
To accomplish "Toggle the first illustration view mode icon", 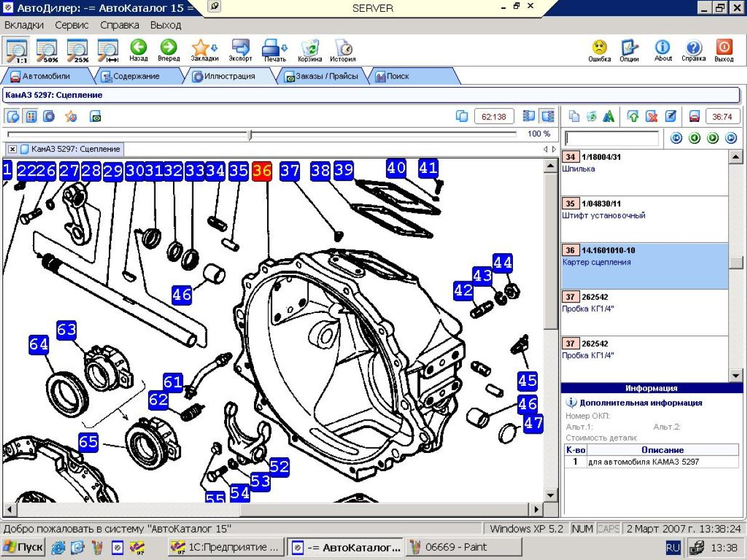I will [12, 116].
